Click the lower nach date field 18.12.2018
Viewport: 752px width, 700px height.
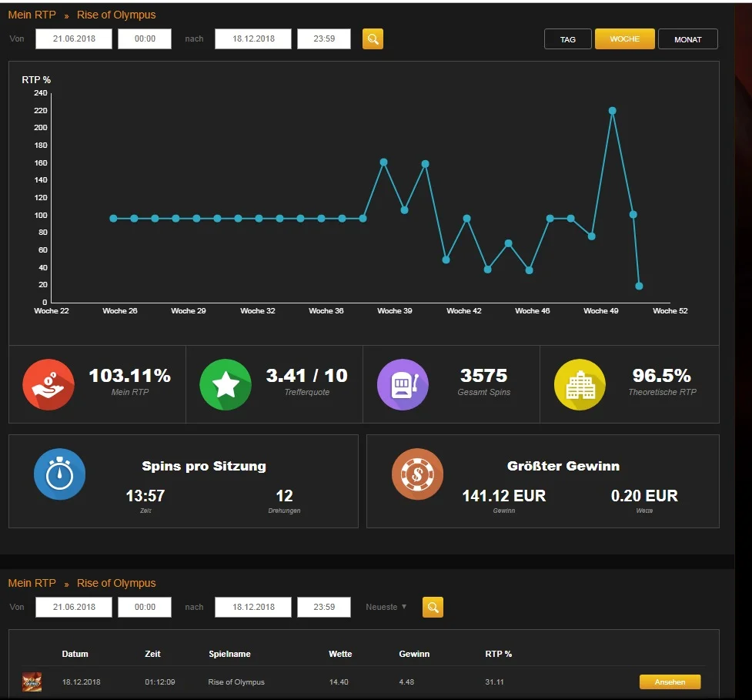pyautogui.click(x=252, y=607)
